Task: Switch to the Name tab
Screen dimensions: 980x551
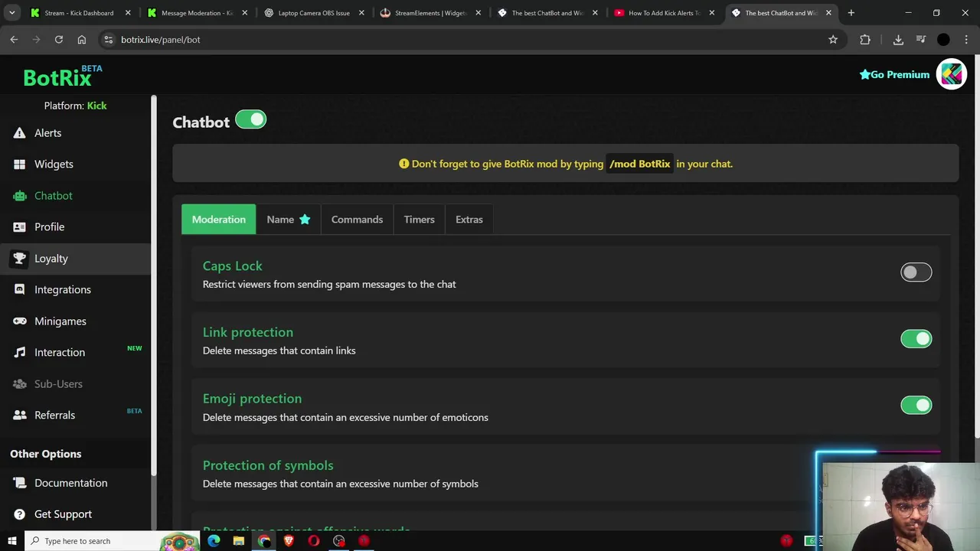Action: tap(289, 220)
